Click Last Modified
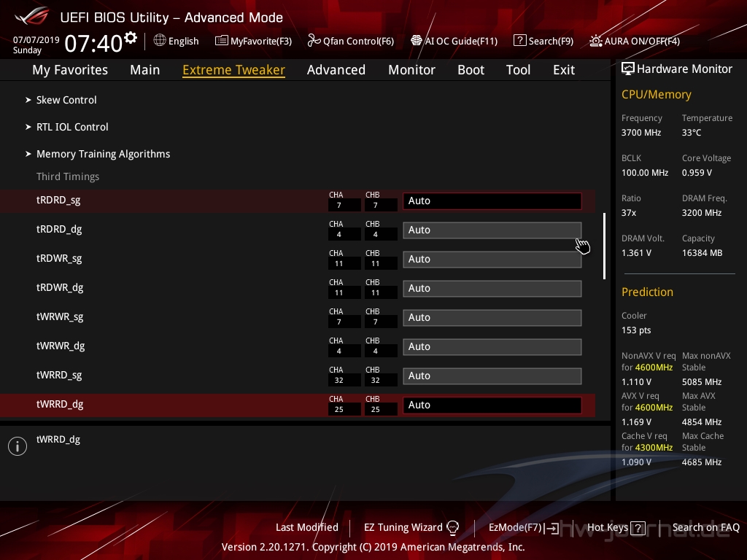The image size is (747, 560). pyautogui.click(x=307, y=528)
